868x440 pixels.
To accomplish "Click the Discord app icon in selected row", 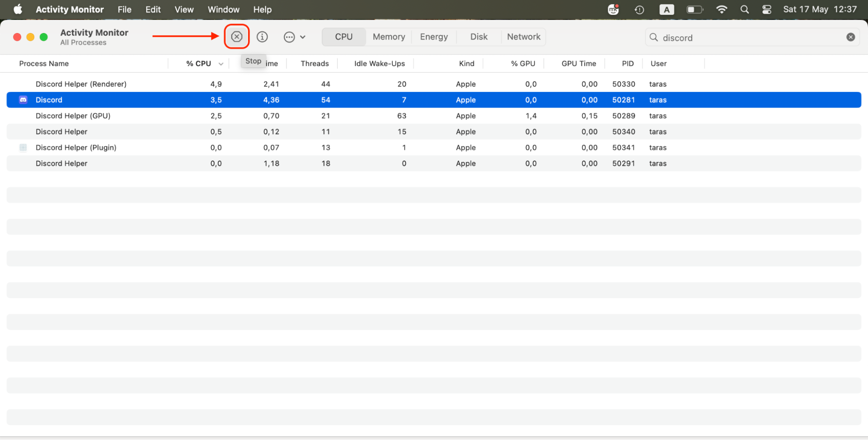I will [23, 100].
